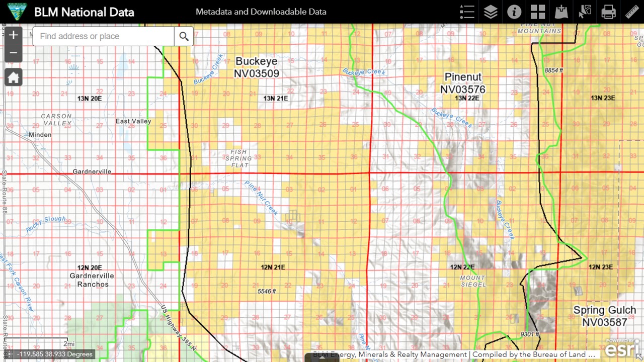Open the Measurement ruler tool
The height and width of the screenshot is (362, 644).
coord(632,12)
